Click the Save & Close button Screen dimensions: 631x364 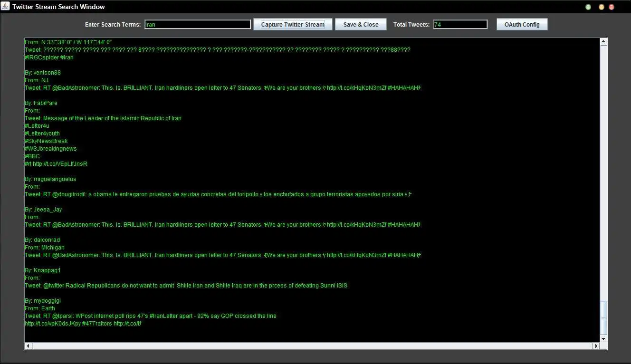point(361,24)
